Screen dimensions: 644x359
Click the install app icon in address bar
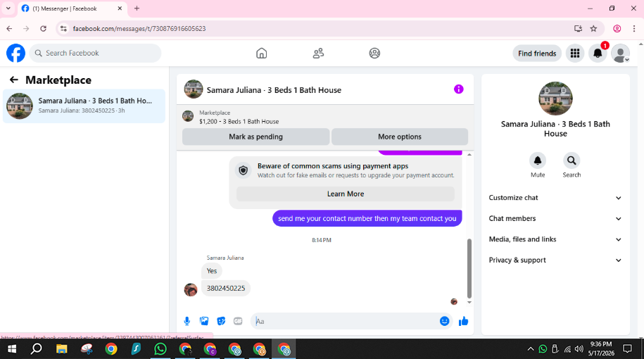[x=578, y=28]
